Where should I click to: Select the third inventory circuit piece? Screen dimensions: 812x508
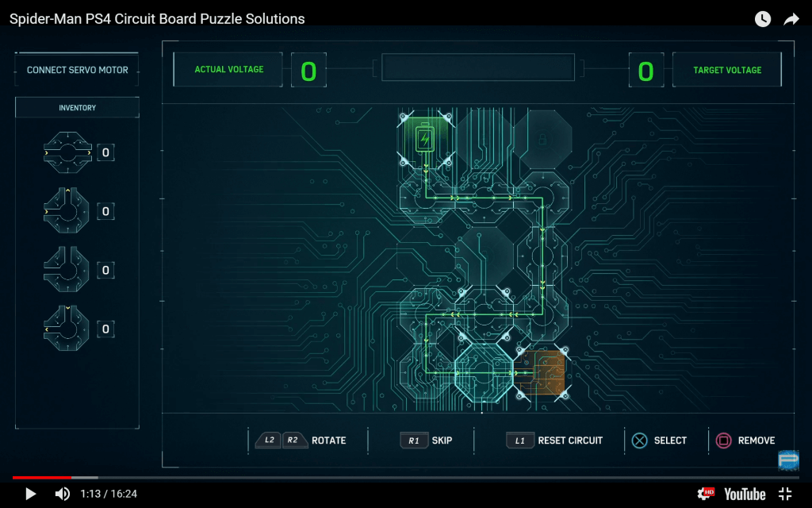pos(67,270)
